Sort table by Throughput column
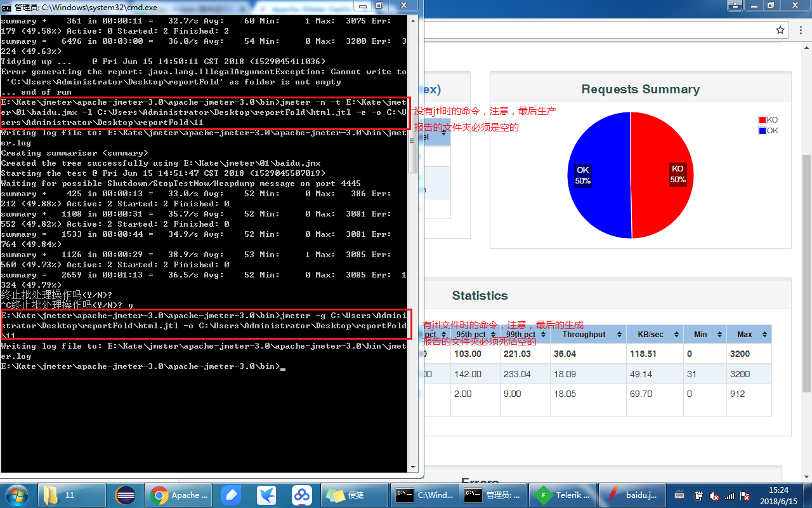The width and height of the screenshot is (812, 508). point(588,334)
